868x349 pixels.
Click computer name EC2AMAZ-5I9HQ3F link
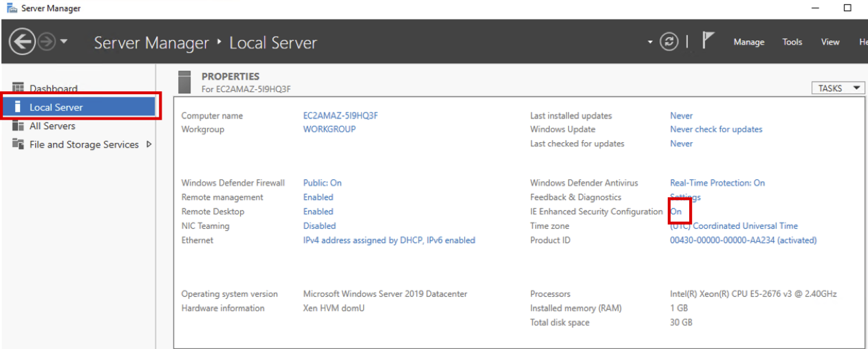click(x=340, y=115)
